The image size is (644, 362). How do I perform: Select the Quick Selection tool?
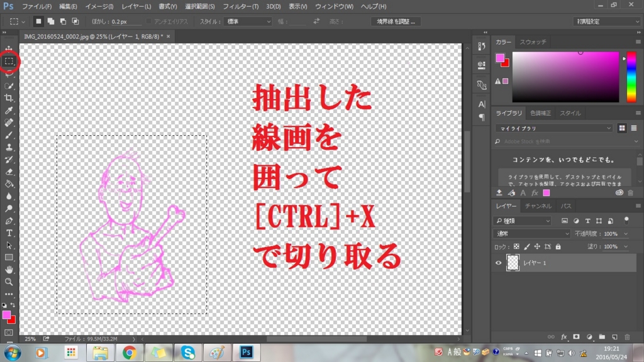click(x=9, y=85)
